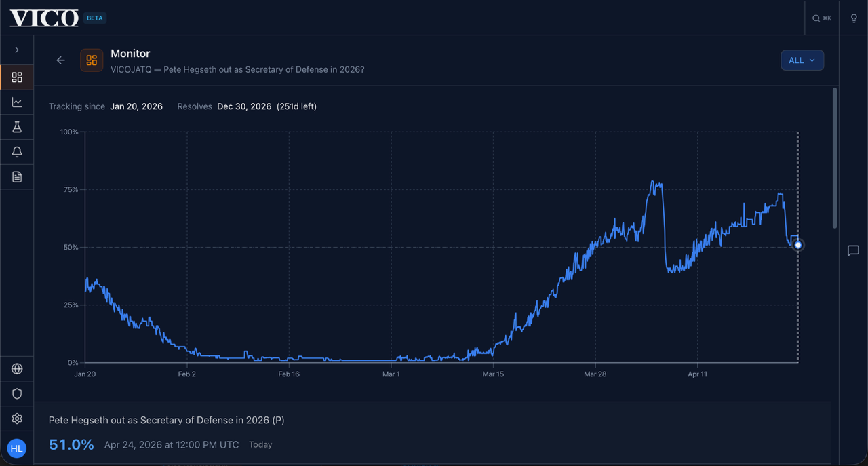This screenshot has width=868, height=466.
Task: Click the Apr 11 x-axis label
Action: pyautogui.click(x=697, y=374)
